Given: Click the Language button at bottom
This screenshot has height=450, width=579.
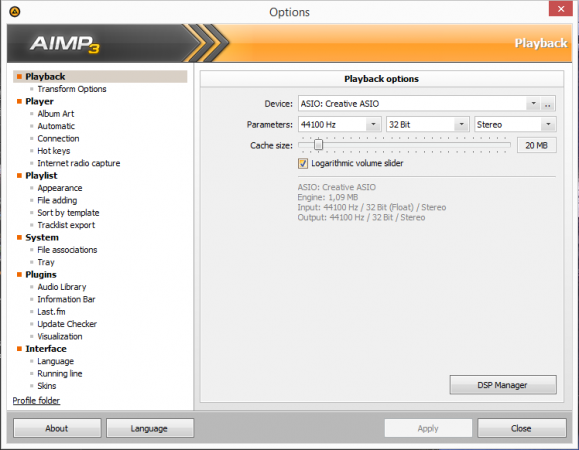Looking at the screenshot, I should (149, 428).
